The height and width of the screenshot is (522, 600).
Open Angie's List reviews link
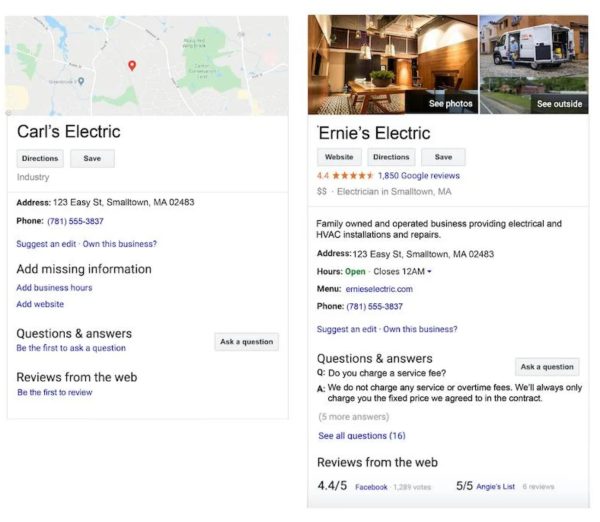click(495, 487)
